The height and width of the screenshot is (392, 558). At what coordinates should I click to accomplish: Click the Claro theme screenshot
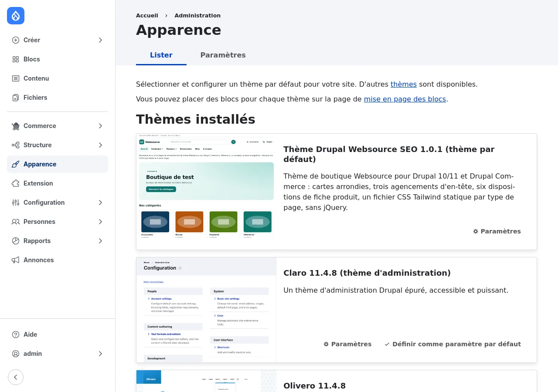206,310
